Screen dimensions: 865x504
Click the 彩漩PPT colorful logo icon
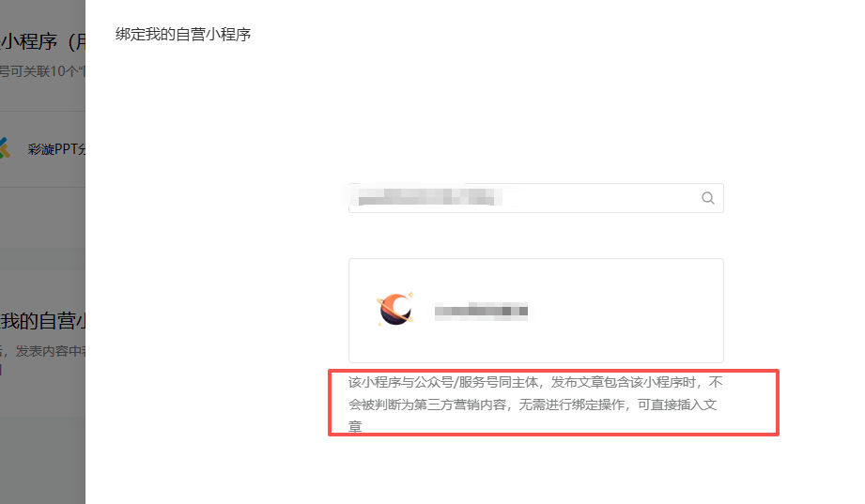pyautogui.click(x=5, y=147)
